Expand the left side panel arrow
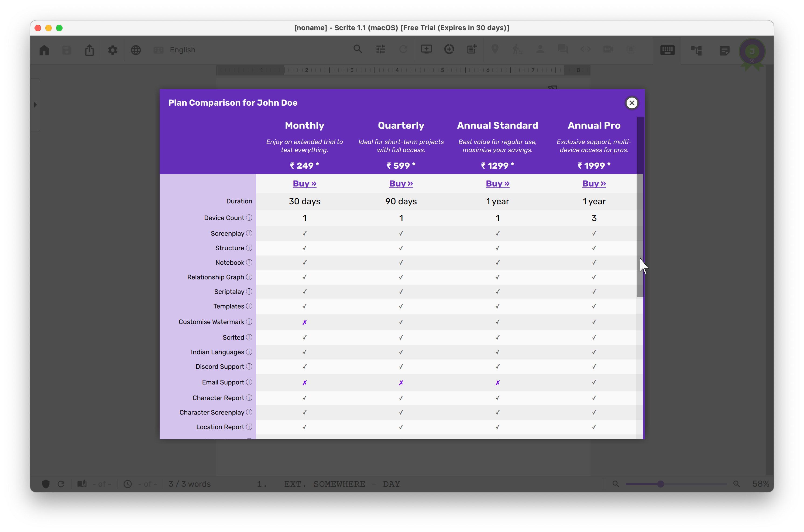 [x=35, y=105]
